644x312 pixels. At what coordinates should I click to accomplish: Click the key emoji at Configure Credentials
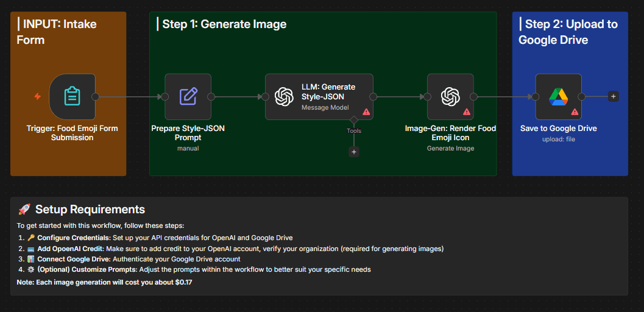(x=31, y=238)
